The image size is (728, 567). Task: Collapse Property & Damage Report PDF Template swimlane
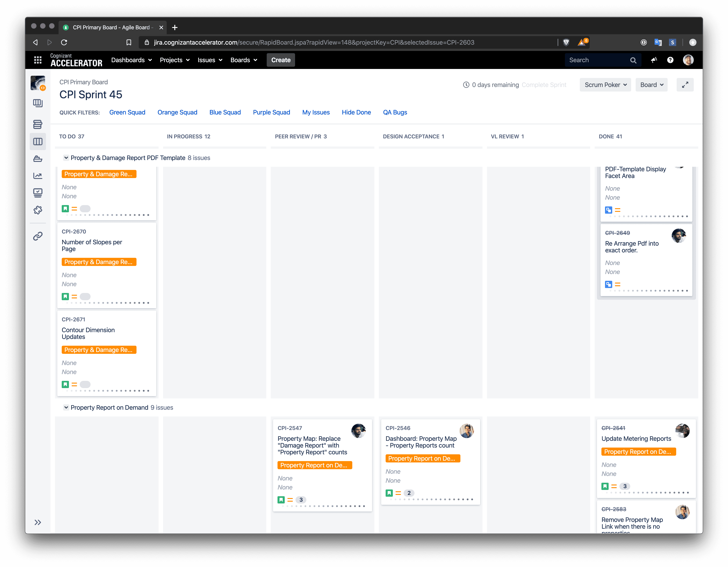[66, 158]
